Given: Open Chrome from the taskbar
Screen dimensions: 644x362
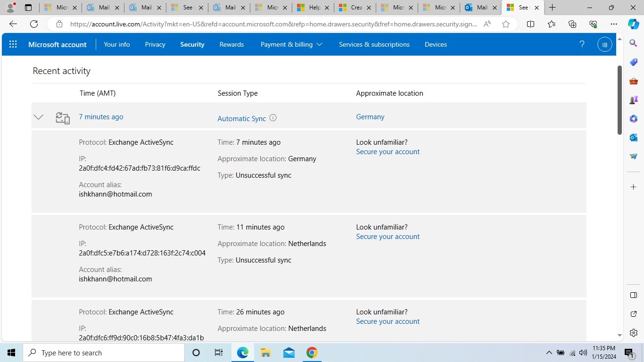Looking at the screenshot, I should (x=312, y=353).
